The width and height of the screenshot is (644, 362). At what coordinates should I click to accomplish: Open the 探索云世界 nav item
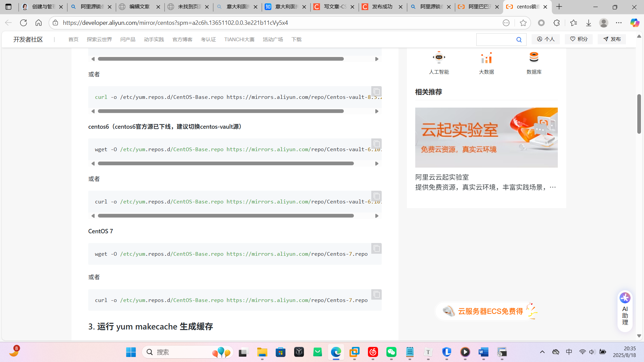(x=99, y=40)
